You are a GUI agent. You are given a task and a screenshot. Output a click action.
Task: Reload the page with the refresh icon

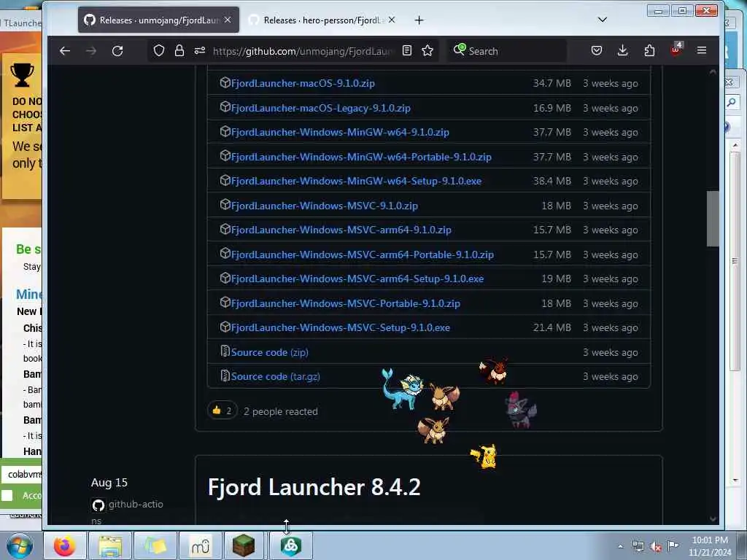pyautogui.click(x=117, y=51)
